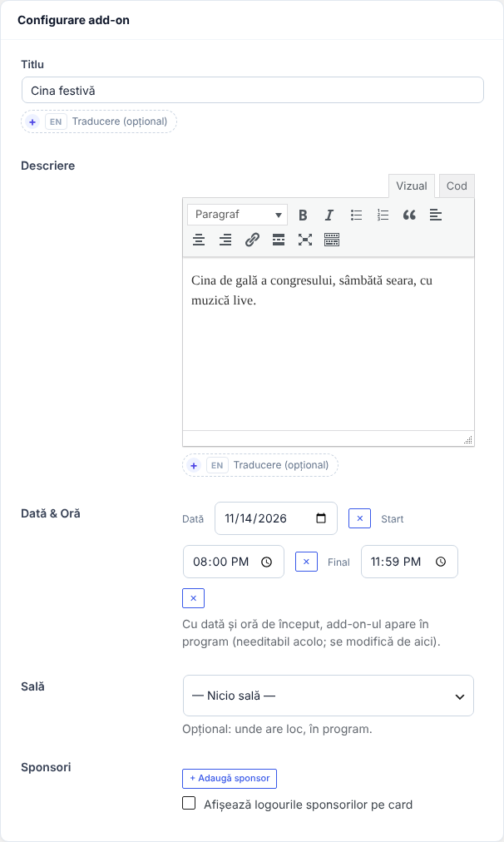
Task: Switch to the Cod editor tab
Action: (x=457, y=186)
